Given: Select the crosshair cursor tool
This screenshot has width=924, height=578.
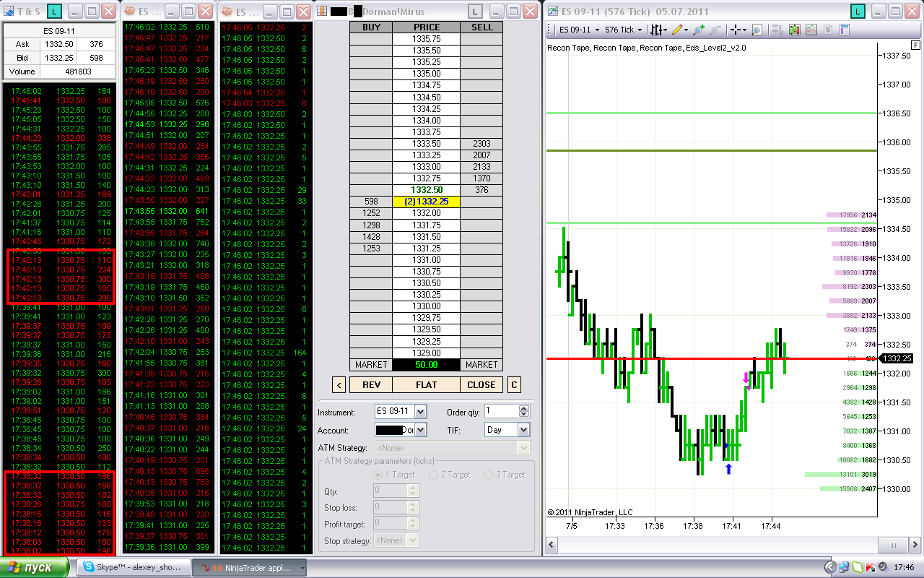Looking at the screenshot, I should point(736,30).
